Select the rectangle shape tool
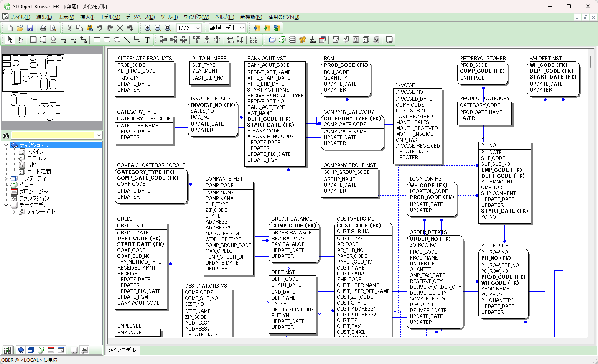 click(x=97, y=40)
